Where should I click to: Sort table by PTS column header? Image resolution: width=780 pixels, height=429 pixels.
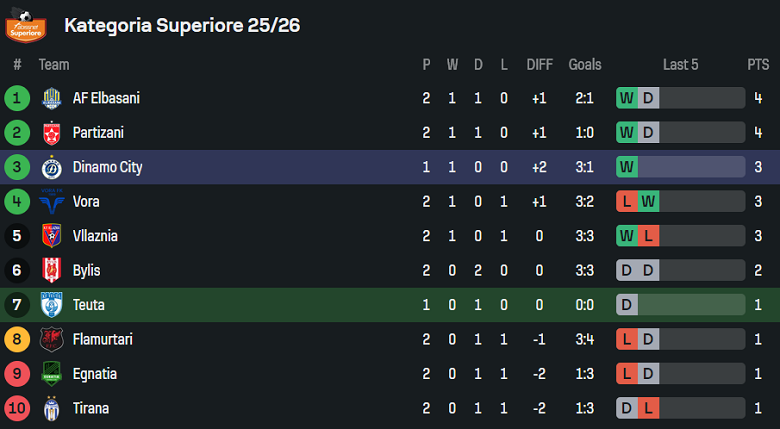[758, 64]
